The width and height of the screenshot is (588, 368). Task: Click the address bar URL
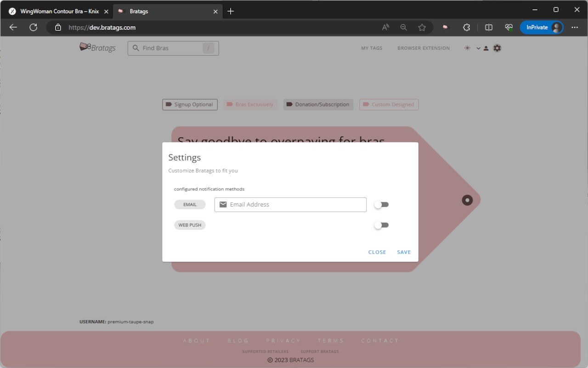pyautogui.click(x=102, y=28)
